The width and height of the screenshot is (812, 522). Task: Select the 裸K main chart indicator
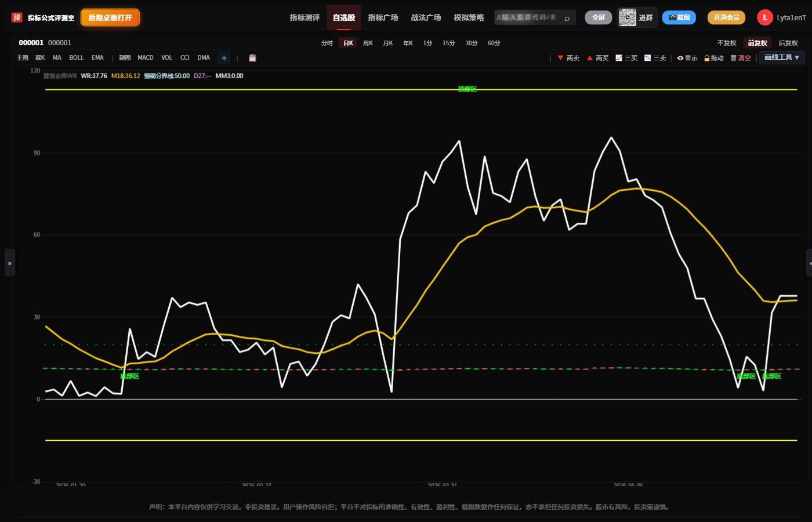40,58
